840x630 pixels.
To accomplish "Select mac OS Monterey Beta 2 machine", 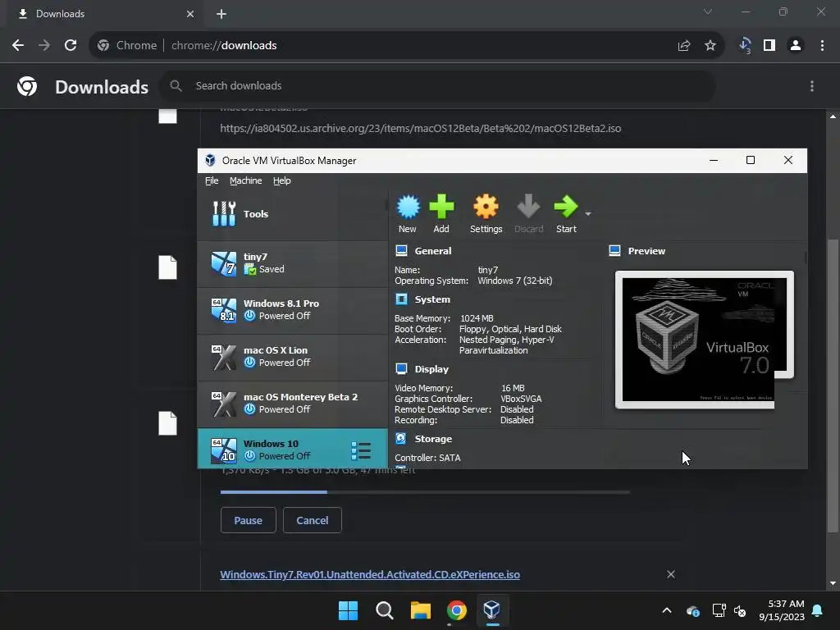I will click(x=292, y=404).
